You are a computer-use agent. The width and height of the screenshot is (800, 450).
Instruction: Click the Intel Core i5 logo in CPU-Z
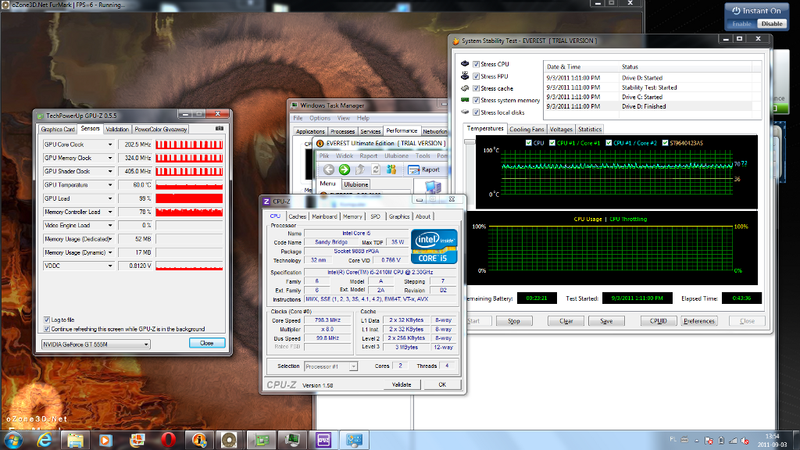tap(434, 246)
